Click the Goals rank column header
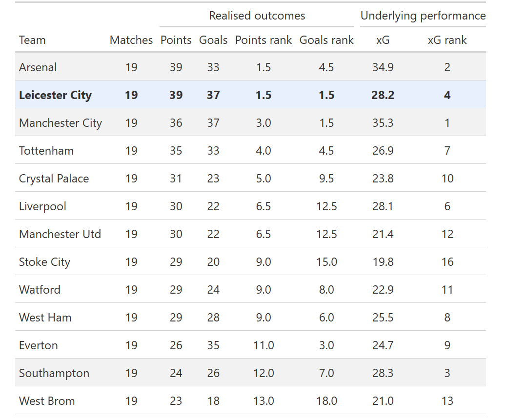Viewport: 507px width, 420px height. 326,40
